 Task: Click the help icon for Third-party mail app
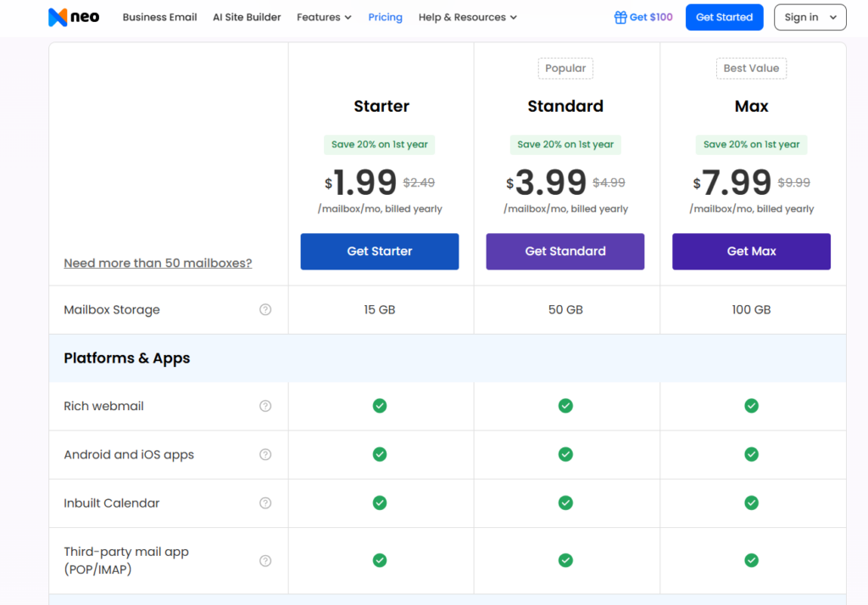pyautogui.click(x=264, y=560)
